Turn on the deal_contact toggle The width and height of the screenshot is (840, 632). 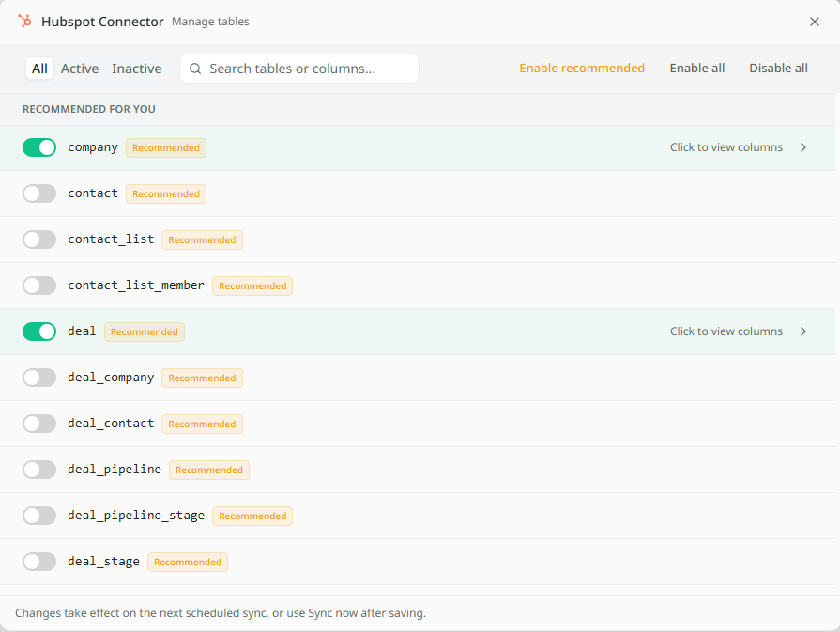pyautogui.click(x=39, y=424)
